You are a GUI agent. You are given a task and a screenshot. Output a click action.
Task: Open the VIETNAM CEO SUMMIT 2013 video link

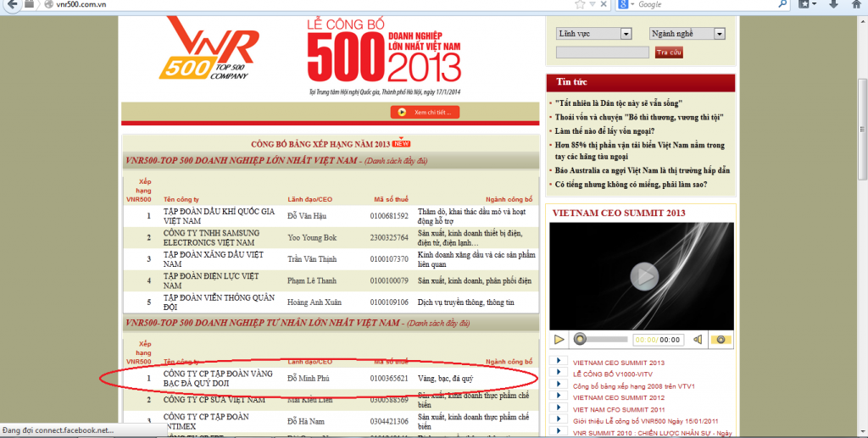[x=618, y=363]
